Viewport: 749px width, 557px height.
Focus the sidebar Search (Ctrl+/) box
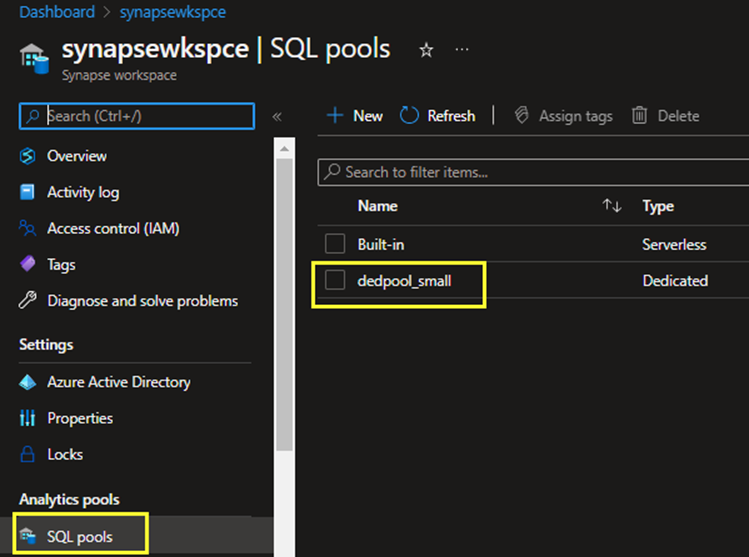[137, 116]
